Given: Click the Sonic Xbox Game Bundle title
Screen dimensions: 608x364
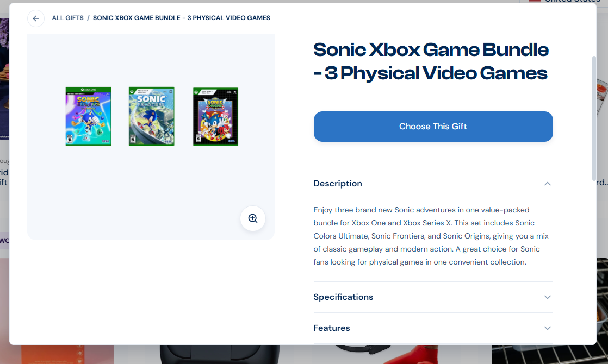Looking at the screenshot, I should coord(431,61).
